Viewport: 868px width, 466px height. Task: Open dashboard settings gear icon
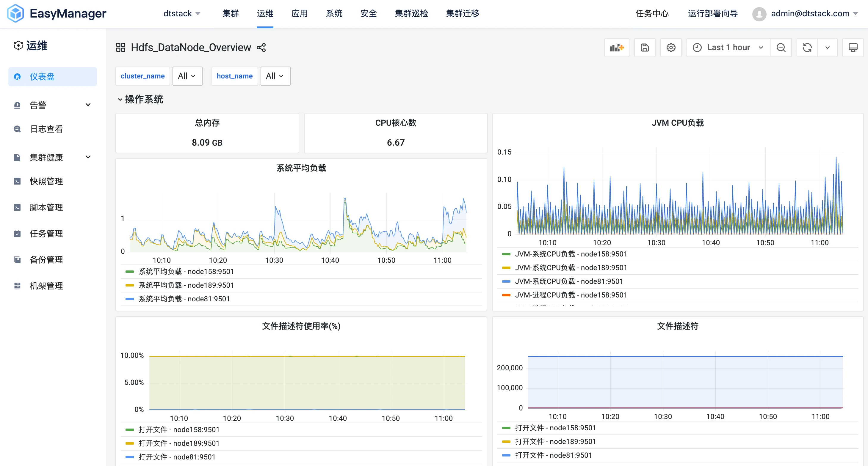671,48
